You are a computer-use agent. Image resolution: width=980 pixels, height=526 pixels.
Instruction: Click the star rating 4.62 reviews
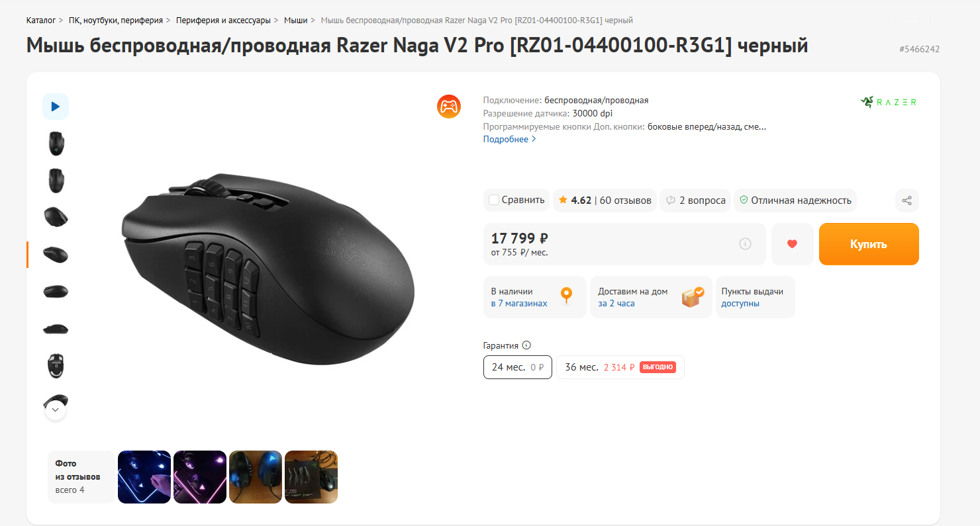coord(605,200)
